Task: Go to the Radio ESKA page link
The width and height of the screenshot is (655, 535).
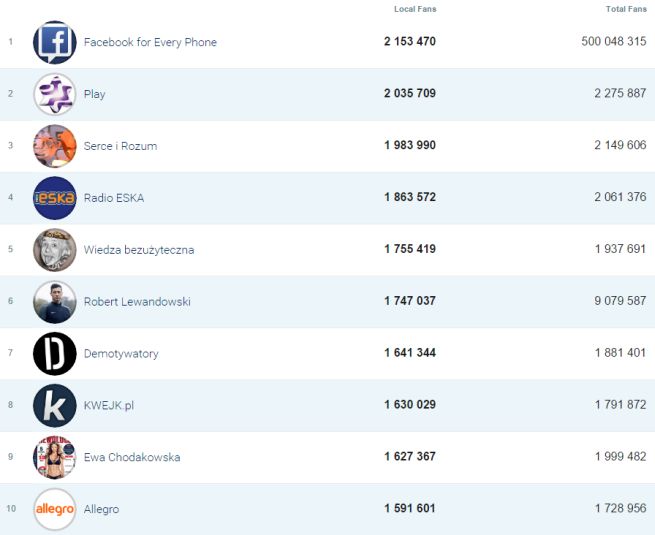Action: pos(114,198)
